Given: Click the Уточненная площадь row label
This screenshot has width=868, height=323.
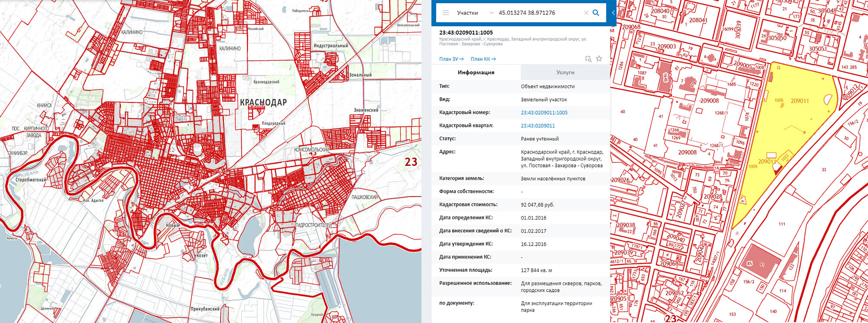Looking at the screenshot, I should click(x=466, y=270).
